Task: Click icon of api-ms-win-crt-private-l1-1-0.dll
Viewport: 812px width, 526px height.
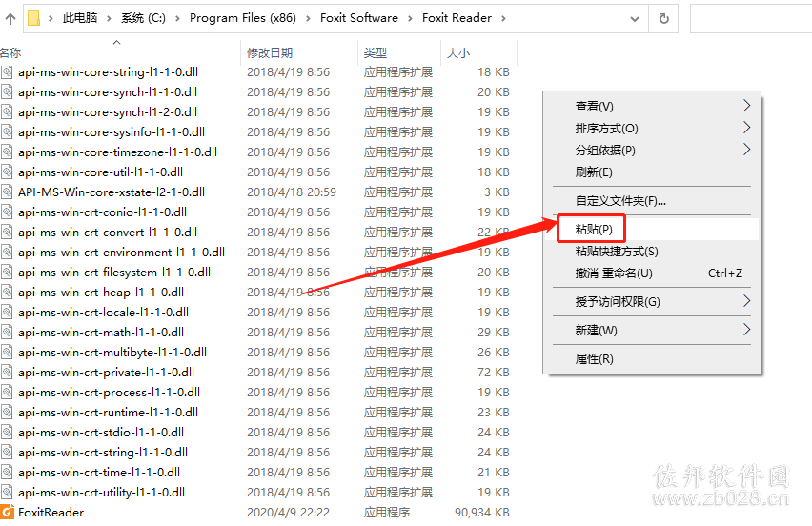Action: click(x=7, y=373)
